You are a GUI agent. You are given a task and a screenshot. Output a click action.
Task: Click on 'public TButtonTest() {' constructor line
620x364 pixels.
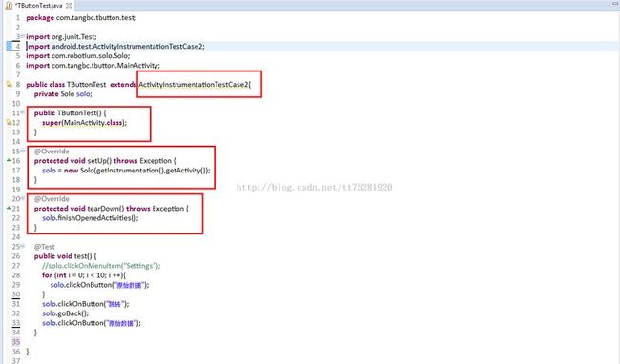point(70,112)
